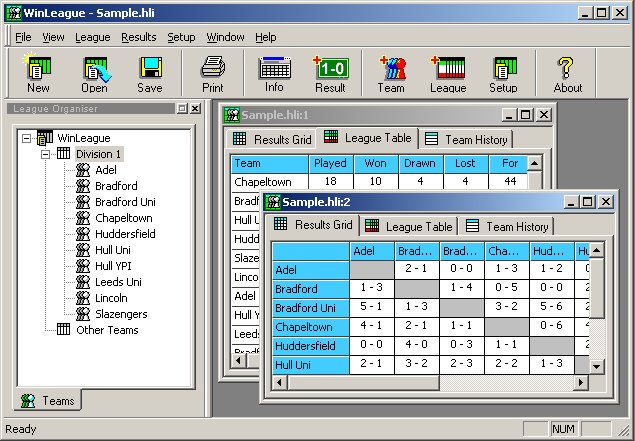
Task: Open a file with the Open icon
Action: coord(94,74)
